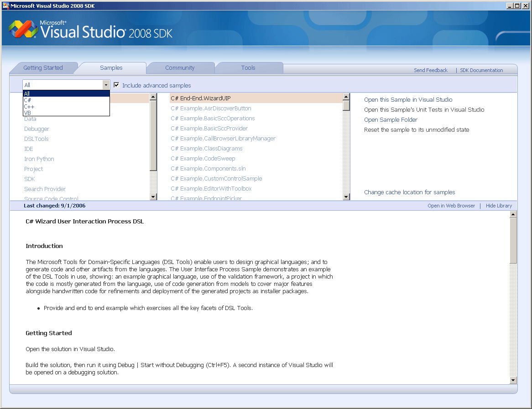The width and height of the screenshot is (532, 409).
Task: Select C# Example.BasicSccOperations sample
Action: 213,119
